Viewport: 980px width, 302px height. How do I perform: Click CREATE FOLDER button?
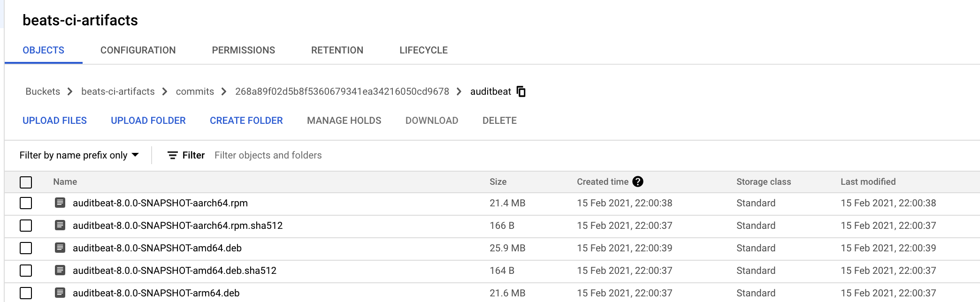tap(246, 121)
